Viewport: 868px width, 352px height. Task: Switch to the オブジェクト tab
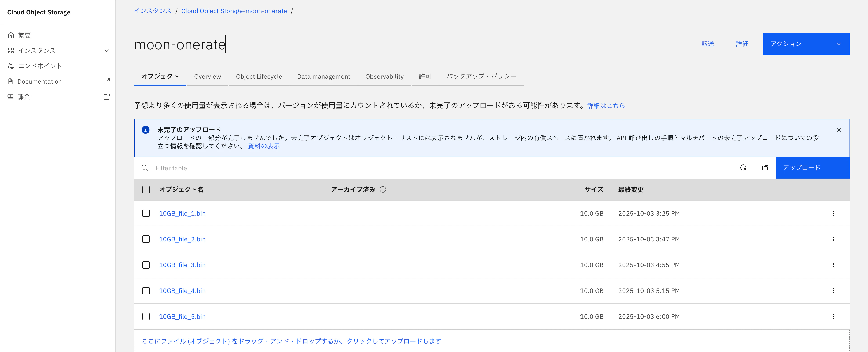160,76
